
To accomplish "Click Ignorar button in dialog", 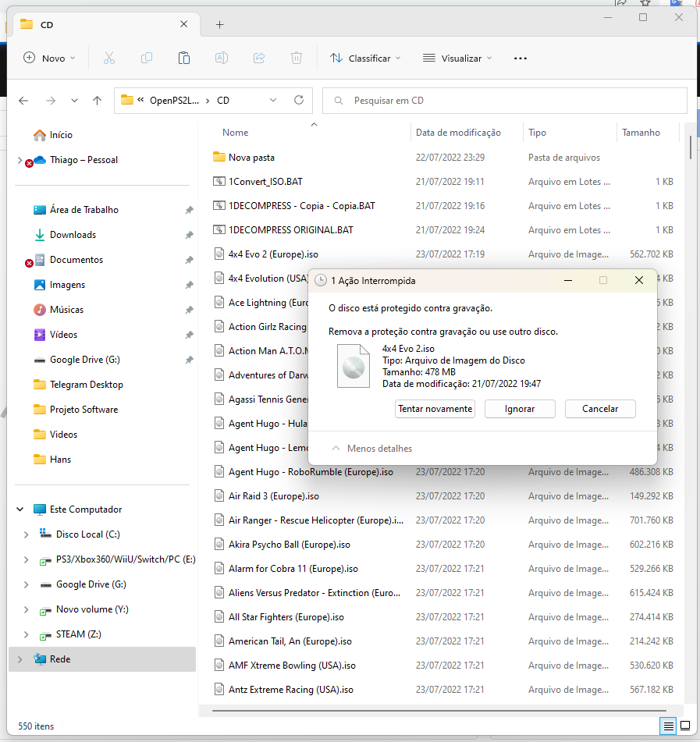I will [x=520, y=409].
